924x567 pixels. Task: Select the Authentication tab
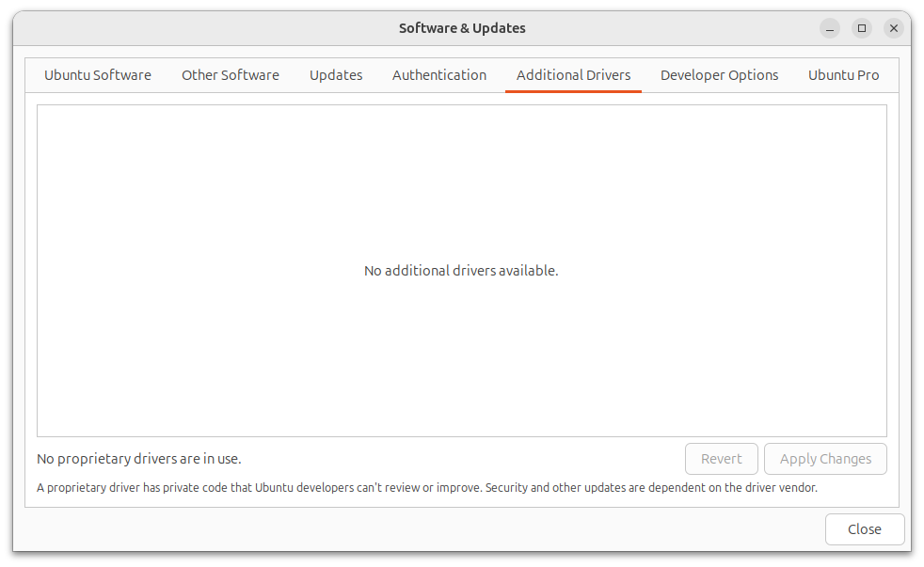439,75
